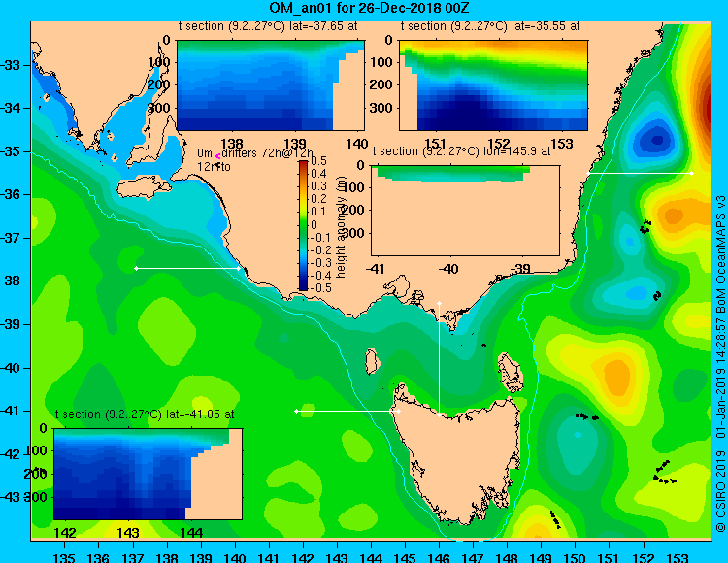The width and height of the screenshot is (728, 563).
Task: Select the "t section (9.2..27°C) lat=-35.55 at" label
Action: click(490, 26)
